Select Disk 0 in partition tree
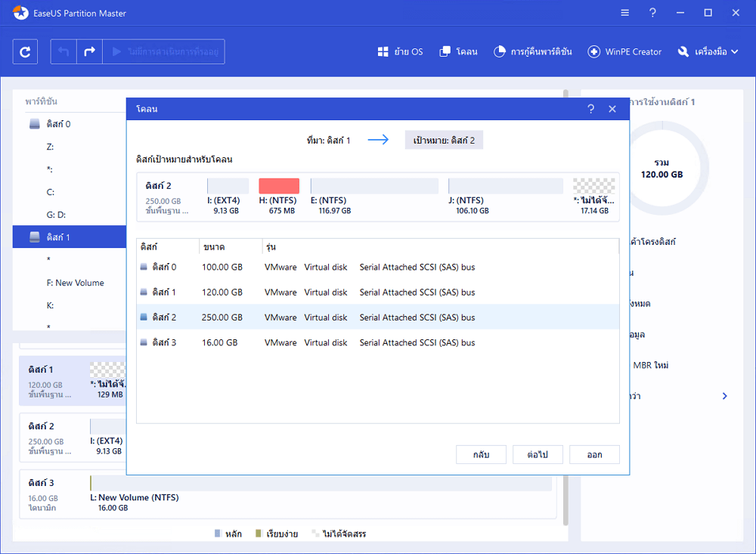 tap(58, 124)
